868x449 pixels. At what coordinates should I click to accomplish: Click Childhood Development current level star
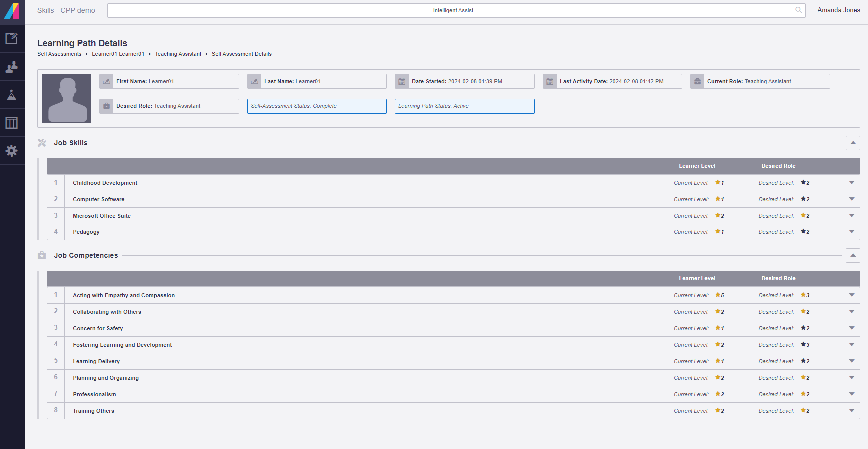pyautogui.click(x=718, y=182)
